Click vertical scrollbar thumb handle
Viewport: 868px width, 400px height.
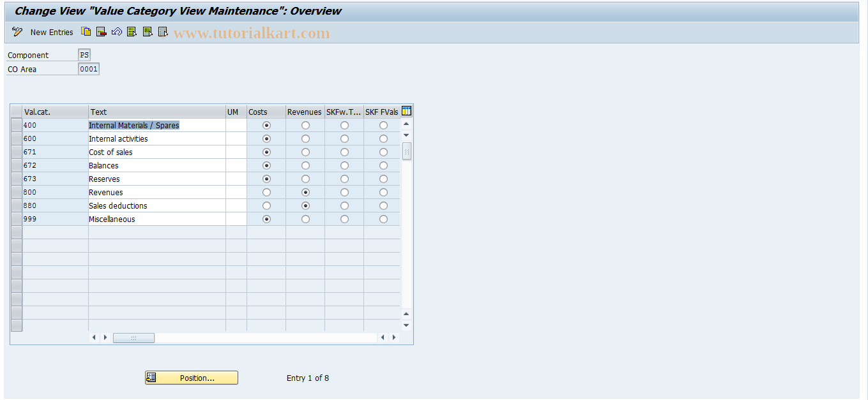pyautogui.click(x=406, y=151)
